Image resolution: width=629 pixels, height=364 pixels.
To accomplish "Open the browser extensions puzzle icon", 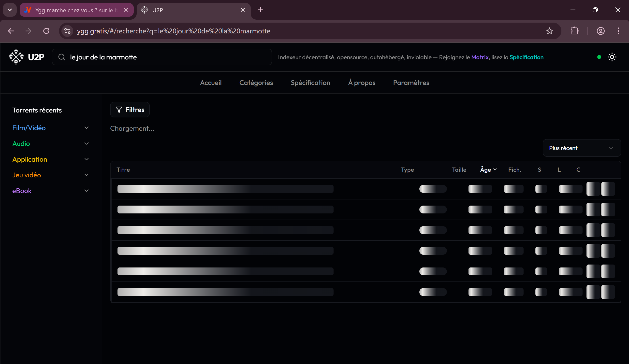I will coord(574,31).
